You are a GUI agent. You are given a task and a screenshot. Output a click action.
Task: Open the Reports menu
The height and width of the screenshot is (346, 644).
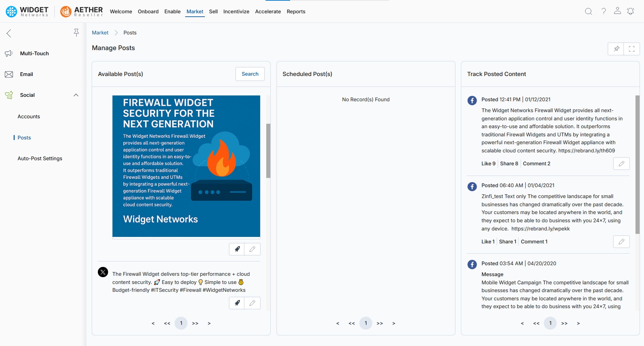coord(296,12)
